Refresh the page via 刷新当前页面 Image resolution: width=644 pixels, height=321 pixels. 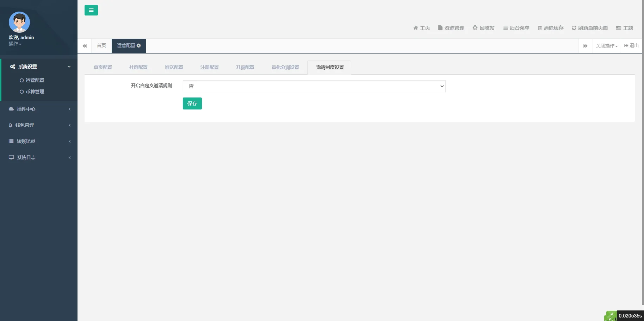click(590, 28)
